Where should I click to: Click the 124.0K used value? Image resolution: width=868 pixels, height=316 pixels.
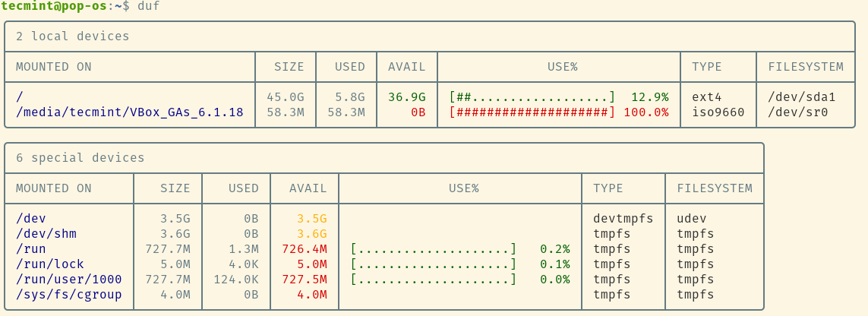[x=235, y=280]
